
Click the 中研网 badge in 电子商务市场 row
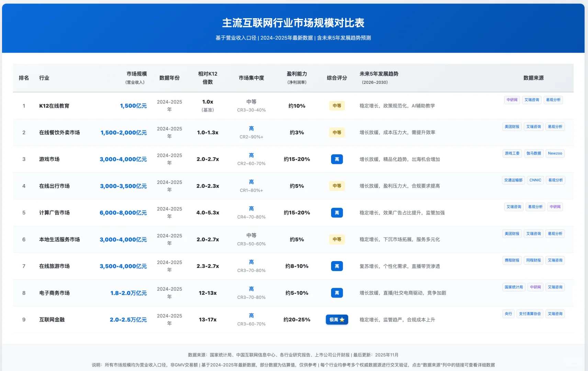tap(535, 287)
